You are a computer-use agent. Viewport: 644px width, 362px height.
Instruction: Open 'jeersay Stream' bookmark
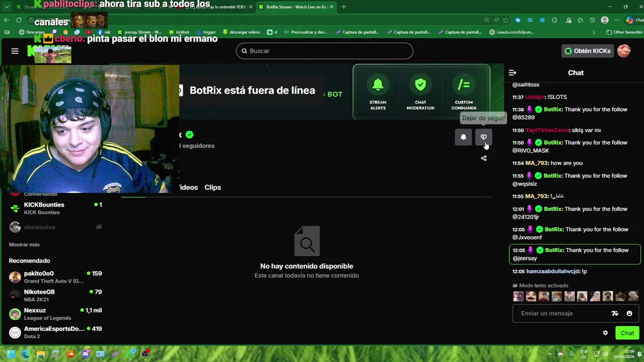[139, 32]
